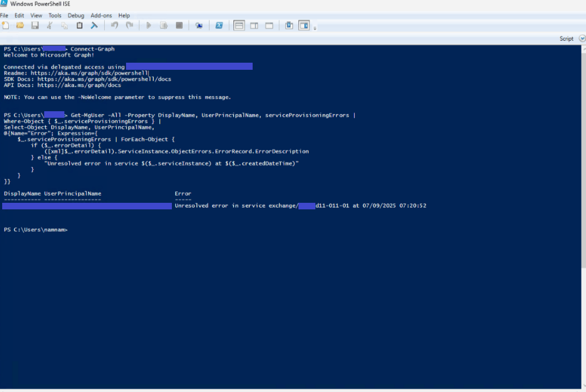This screenshot has height=392, width=586.
Task: Open an existing script
Action: [x=19, y=25]
